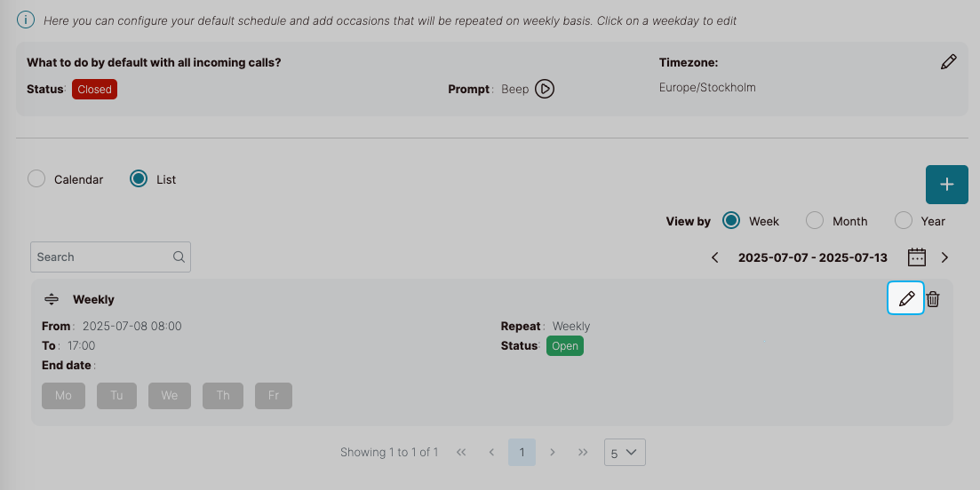Click the Fr weekday button
This screenshot has width=980, height=490.
pyautogui.click(x=274, y=396)
